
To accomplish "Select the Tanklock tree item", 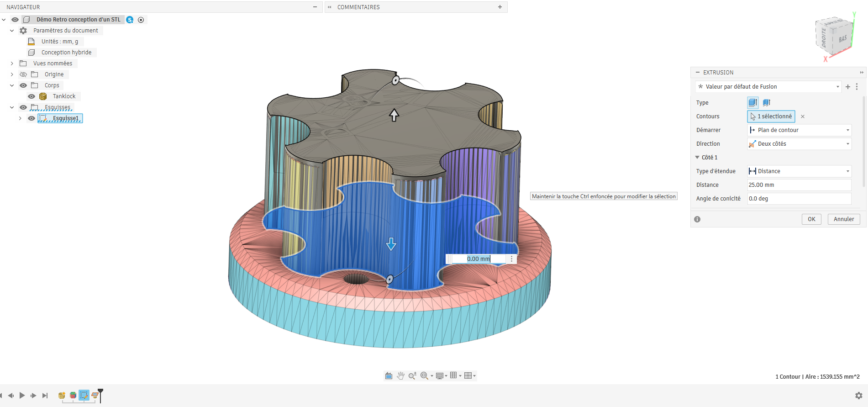I will [64, 96].
